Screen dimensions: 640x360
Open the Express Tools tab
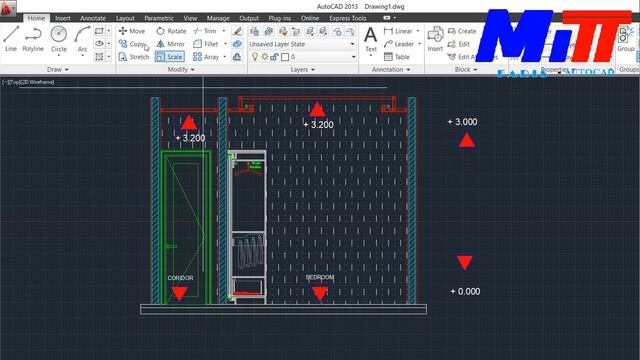[348, 18]
